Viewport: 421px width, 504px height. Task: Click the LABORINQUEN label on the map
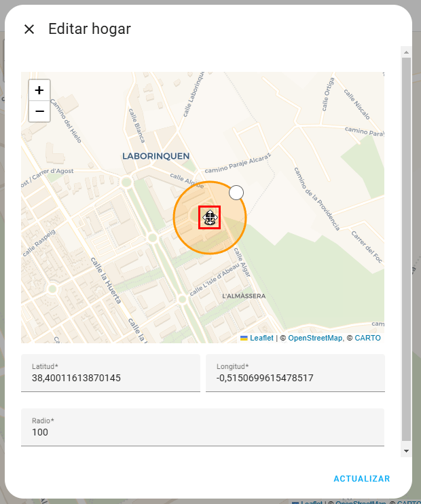(155, 156)
